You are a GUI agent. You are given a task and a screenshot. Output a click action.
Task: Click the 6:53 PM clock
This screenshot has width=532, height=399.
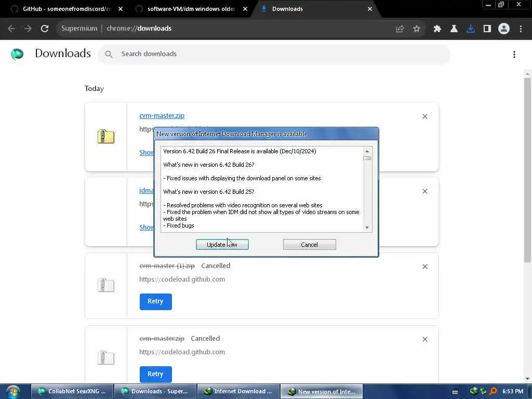pos(513,392)
